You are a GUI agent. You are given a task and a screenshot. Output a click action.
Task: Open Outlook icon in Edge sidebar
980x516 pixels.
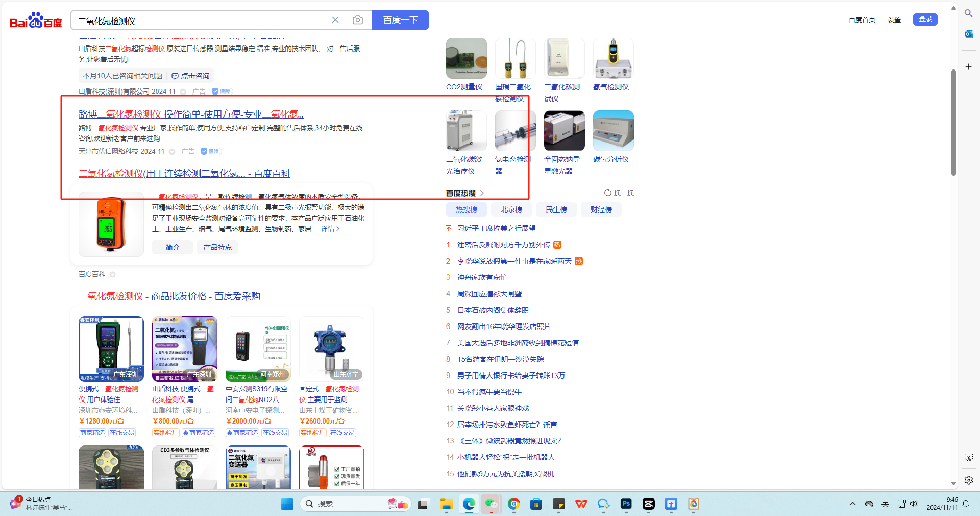pos(968,34)
